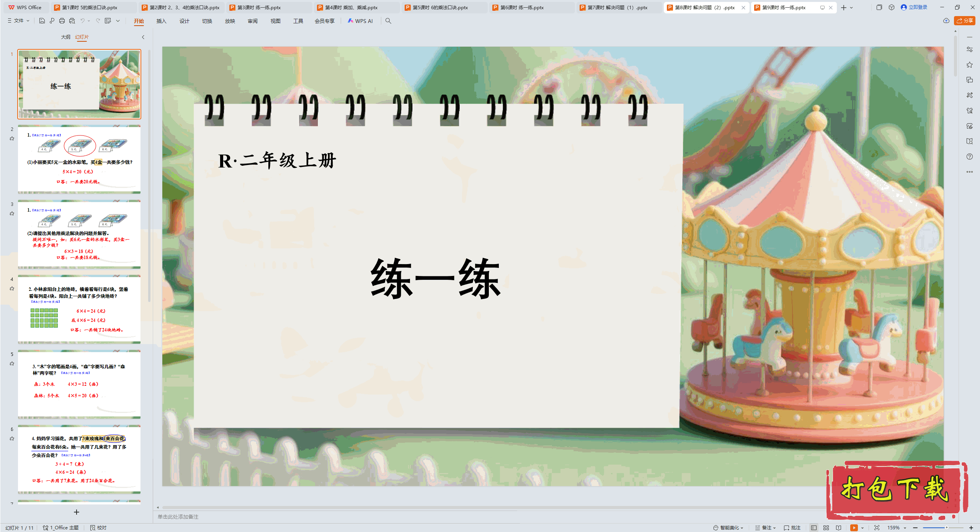Click the Print icon
Image resolution: width=980 pixels, height=532 pixels.
pos(62,21)
